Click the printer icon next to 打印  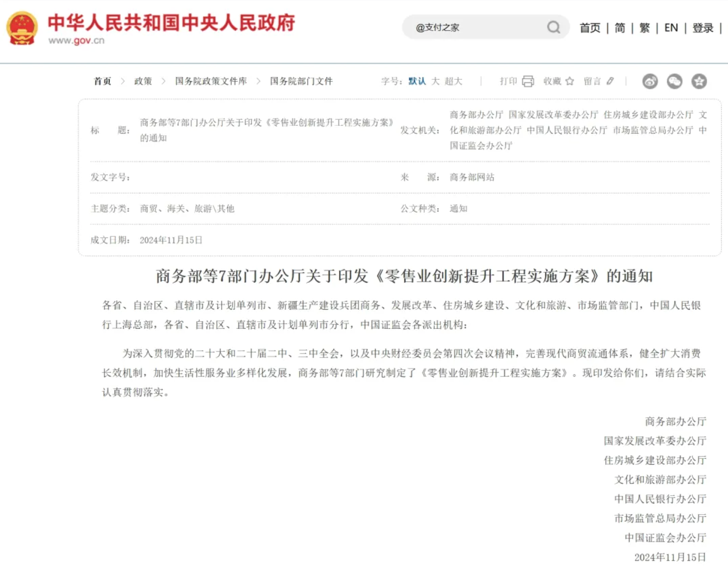[528, 81]
